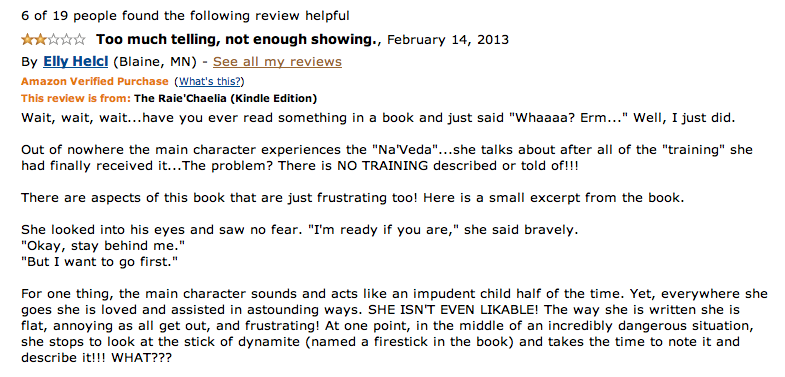This screenshot has height=377, width=785.
Task: Click the review title Too much telling
Action: point(238,39)
